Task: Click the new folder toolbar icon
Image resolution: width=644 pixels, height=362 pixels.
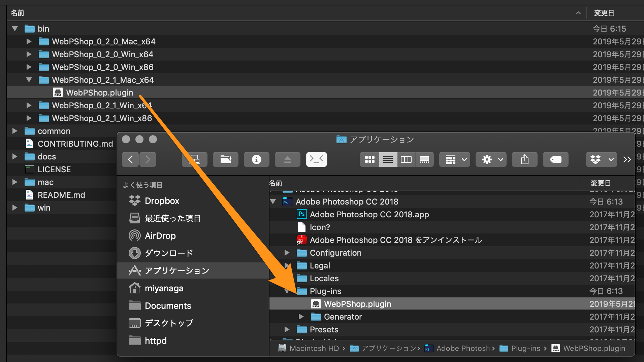Action: click(x=226, y=159)
